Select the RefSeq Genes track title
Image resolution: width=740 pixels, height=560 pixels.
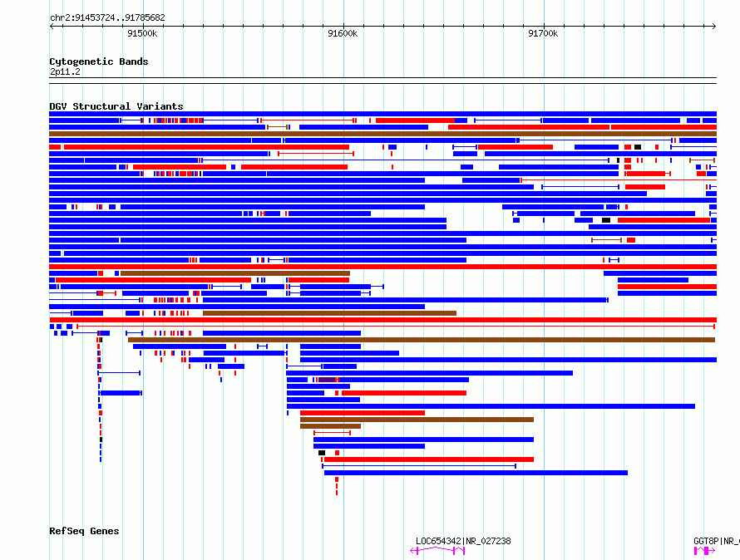84,531
